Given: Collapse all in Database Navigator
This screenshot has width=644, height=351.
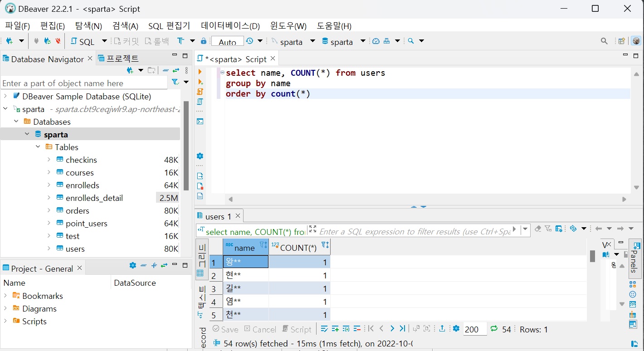Looking at the screenshot, I should click(x=166, y=70).
